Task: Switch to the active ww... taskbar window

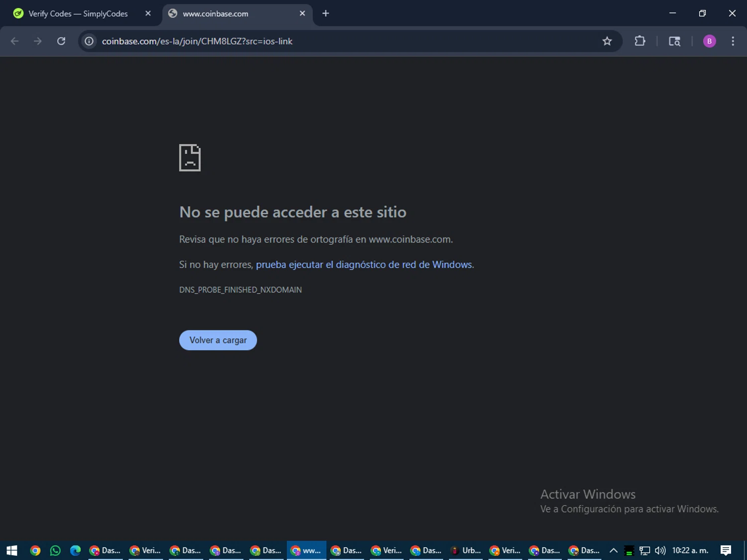Action: tap(306, 551)
